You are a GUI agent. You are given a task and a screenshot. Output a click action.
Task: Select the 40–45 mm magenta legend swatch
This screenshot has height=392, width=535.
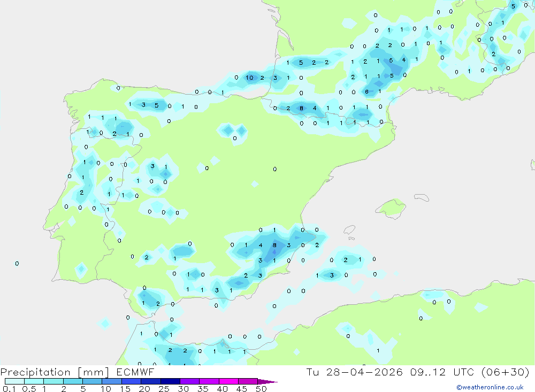pos(228,381)
